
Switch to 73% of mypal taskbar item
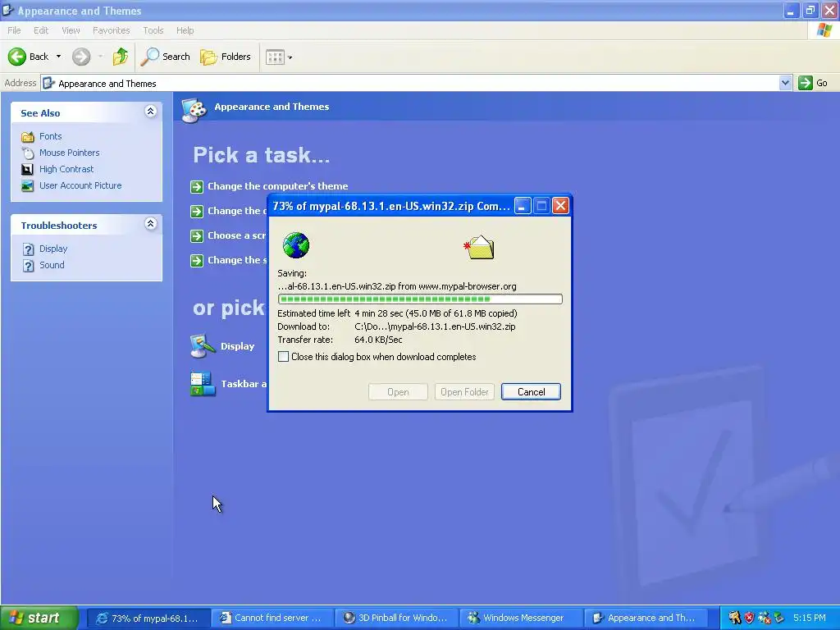tap(148, 618)
